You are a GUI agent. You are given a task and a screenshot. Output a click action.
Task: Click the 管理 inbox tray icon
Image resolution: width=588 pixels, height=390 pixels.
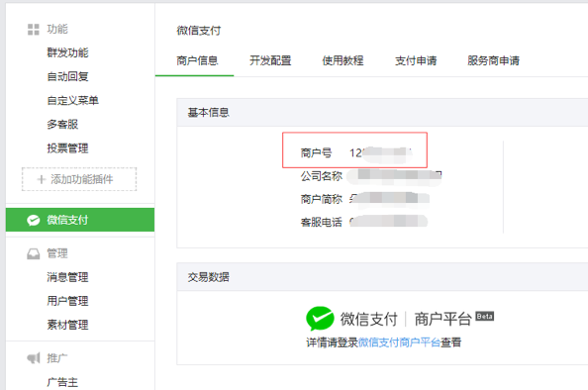(34, 253)
